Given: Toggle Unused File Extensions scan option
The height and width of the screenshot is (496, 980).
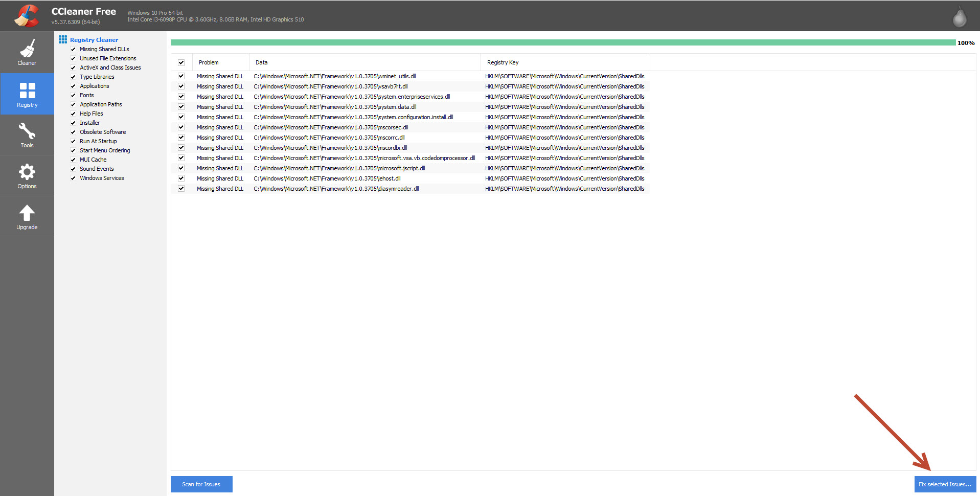Looking at the screenshot, I should point(73,58).
